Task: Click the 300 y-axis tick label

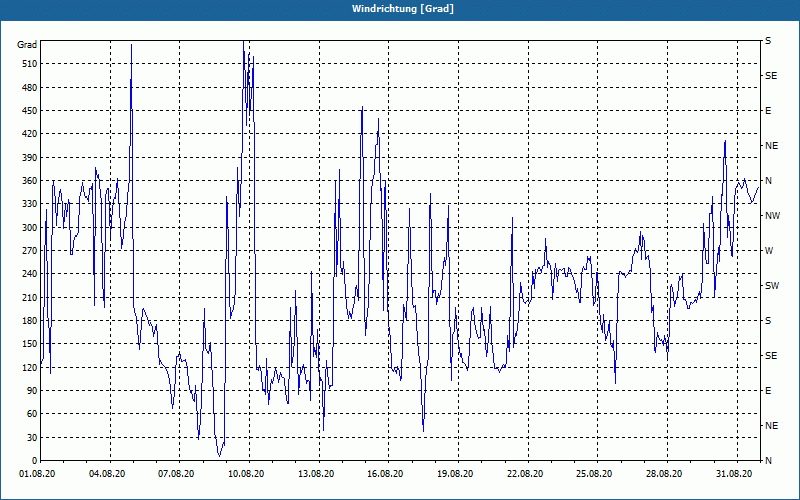Action: [30, 227]
